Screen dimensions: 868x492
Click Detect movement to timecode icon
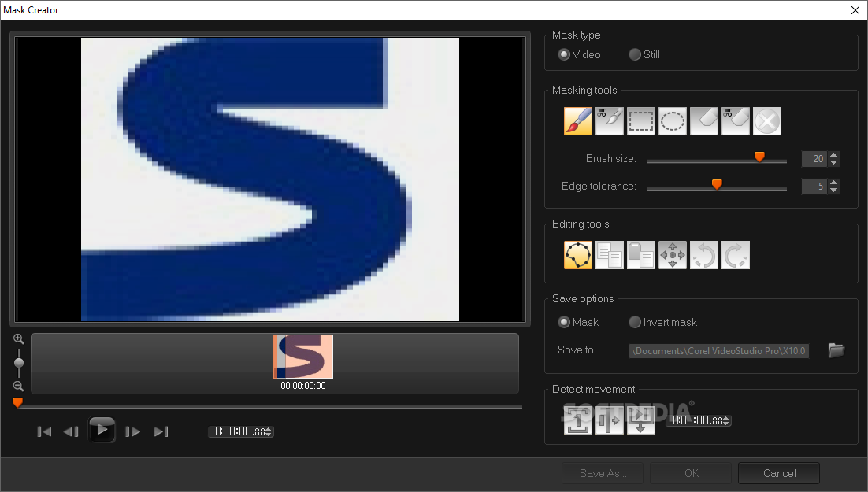(x=641, y=420)
